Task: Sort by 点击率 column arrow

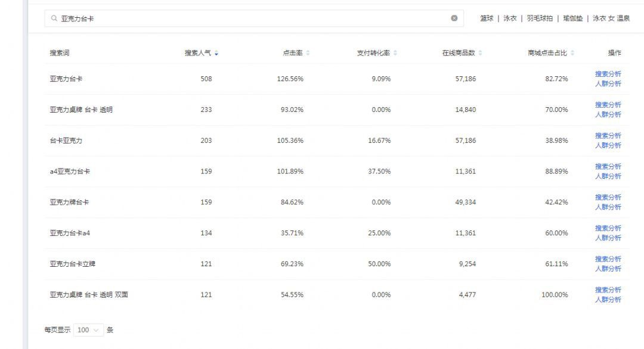Action: click(x=308, y=53)
